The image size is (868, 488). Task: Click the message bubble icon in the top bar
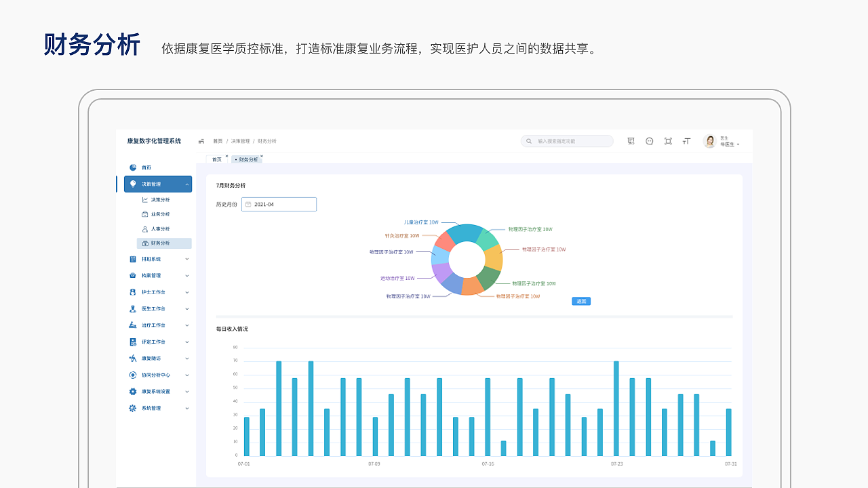click(649, 141)
